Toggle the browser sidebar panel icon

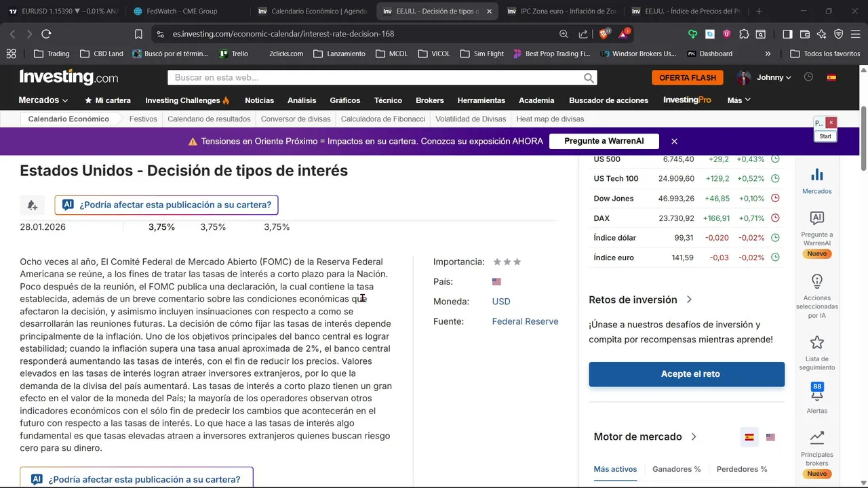coord(787,34)
